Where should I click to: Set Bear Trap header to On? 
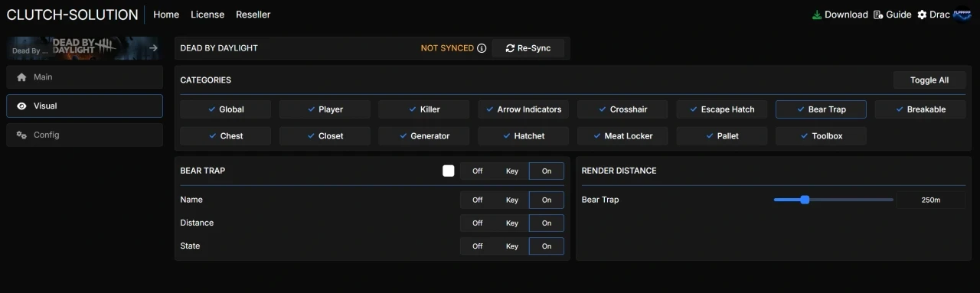(547, 171)
